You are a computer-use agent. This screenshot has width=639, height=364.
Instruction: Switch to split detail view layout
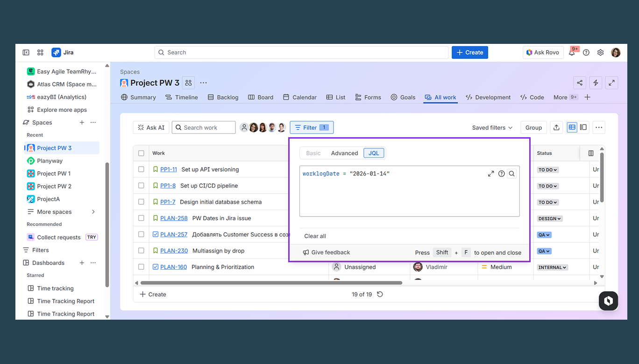point(583,127)
